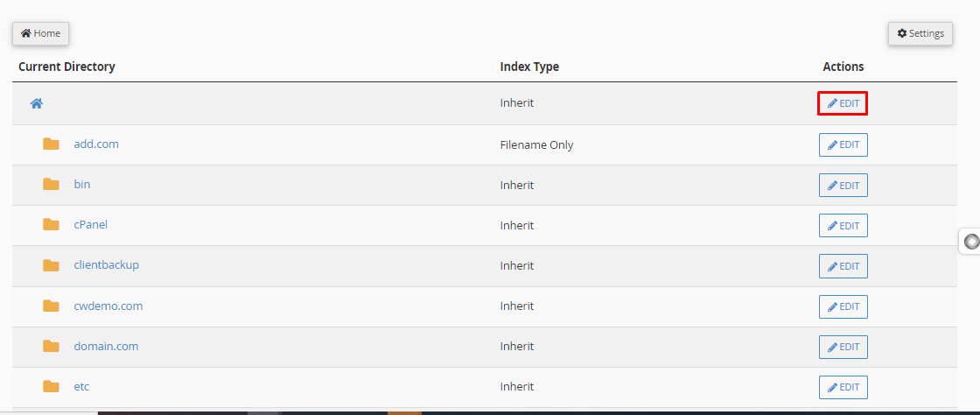
Task: Click the clientbackup folder icon
Action: (x=51, y=265)
